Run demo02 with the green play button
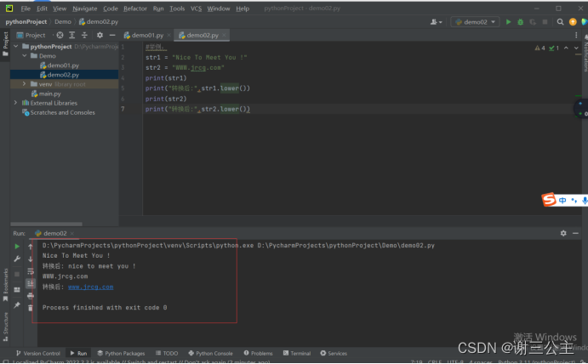This screenshot has width=588, height=364. point(509,22)
